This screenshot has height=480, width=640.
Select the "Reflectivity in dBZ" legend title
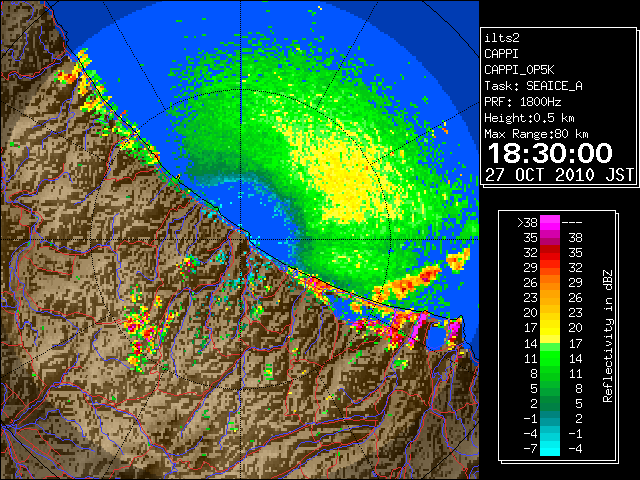(608, 336)
